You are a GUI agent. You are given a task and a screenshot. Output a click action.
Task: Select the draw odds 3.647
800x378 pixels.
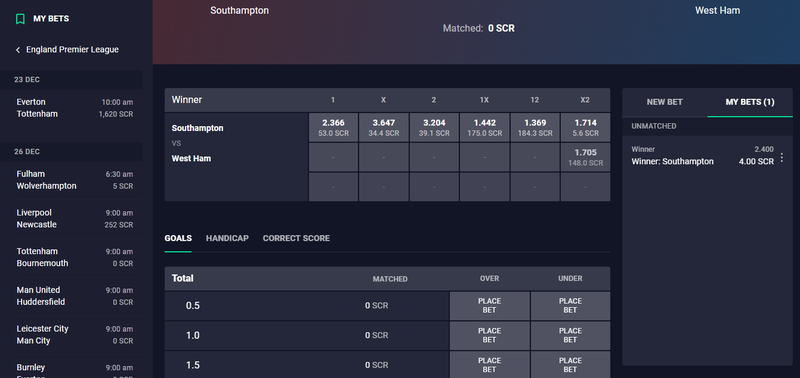point(384,128)
